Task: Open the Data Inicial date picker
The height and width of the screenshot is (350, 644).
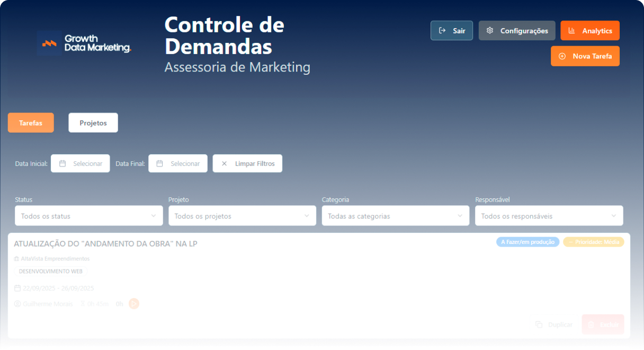Action: [80, 163]
